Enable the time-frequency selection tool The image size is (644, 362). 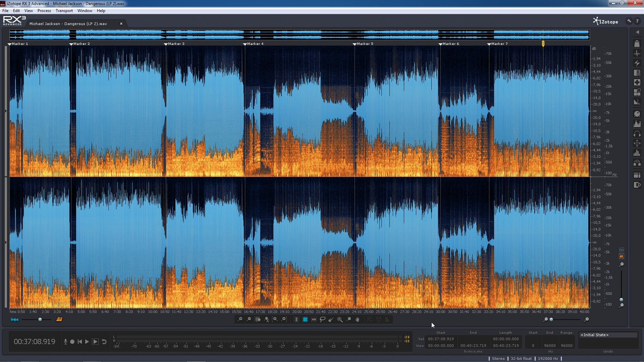coord(305,319)
